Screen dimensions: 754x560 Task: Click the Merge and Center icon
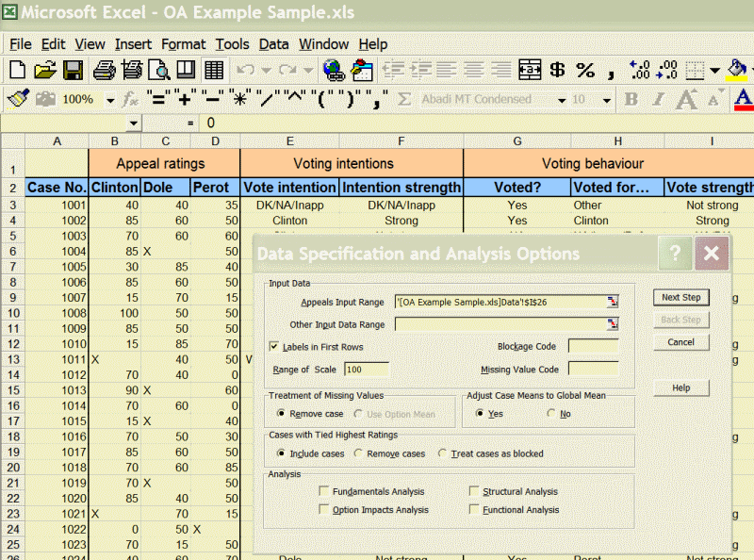(530, 71)
